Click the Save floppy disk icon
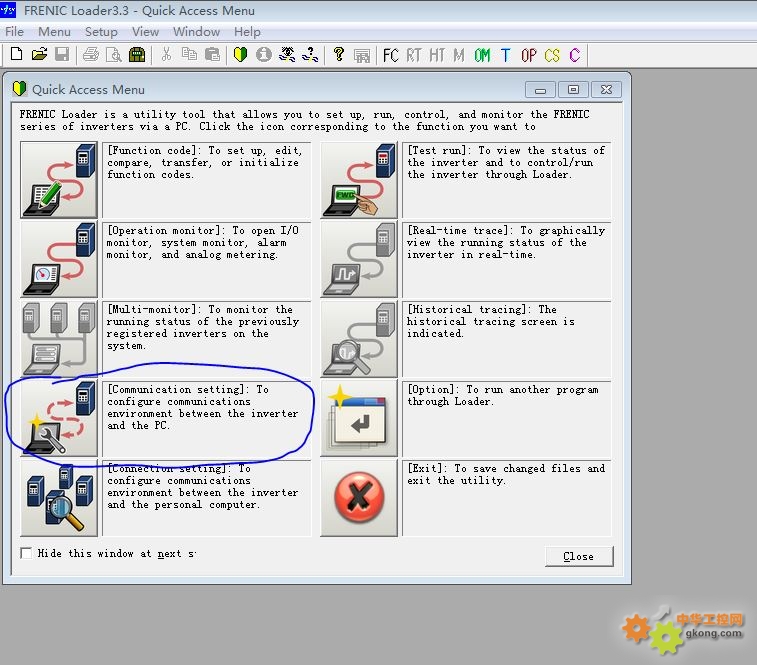The image size is (757, 665). (62, 54)
